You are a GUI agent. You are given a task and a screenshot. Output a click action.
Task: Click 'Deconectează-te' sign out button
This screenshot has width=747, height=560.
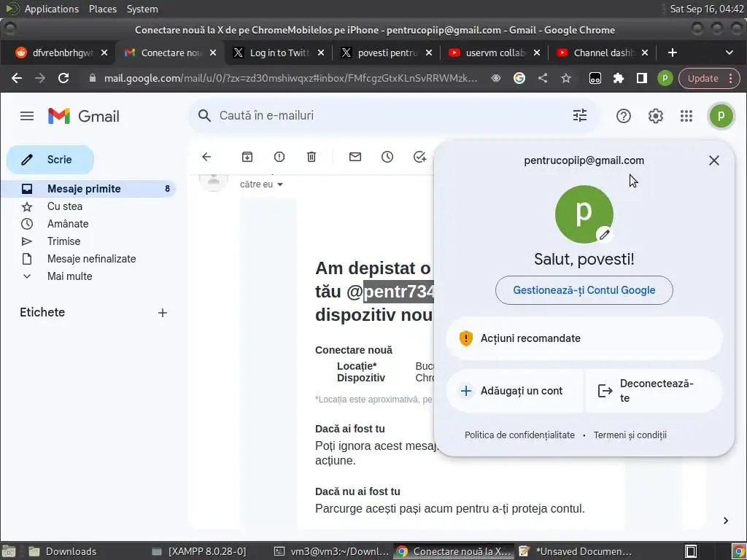click(654, 391)
